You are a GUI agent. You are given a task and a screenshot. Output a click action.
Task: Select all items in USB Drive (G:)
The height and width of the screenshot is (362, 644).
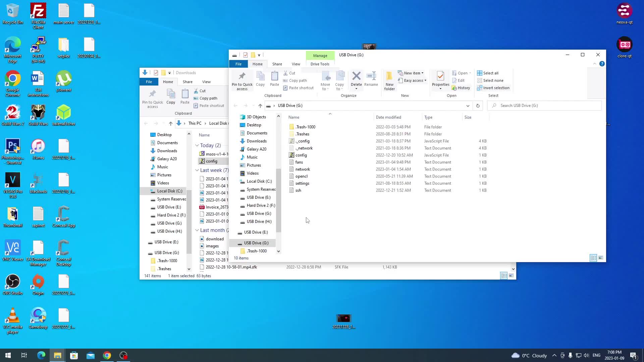(x=488, y=73)
